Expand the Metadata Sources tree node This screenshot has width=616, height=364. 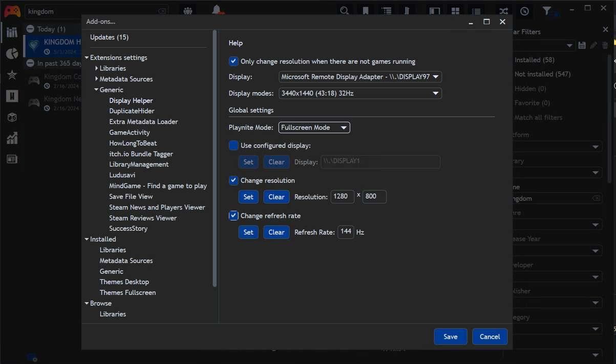pyautogui.click(x=97, y=79)
